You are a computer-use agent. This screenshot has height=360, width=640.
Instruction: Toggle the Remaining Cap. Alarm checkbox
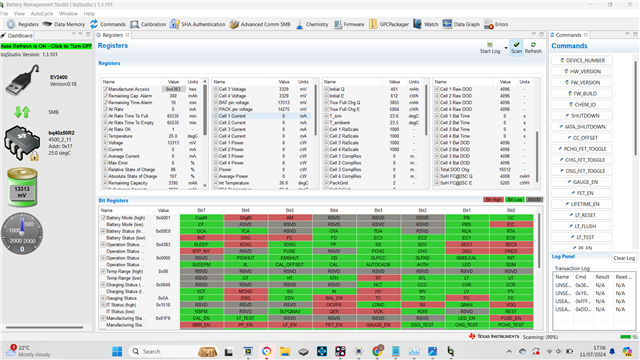pyautogui.click(x=105, y=96)
